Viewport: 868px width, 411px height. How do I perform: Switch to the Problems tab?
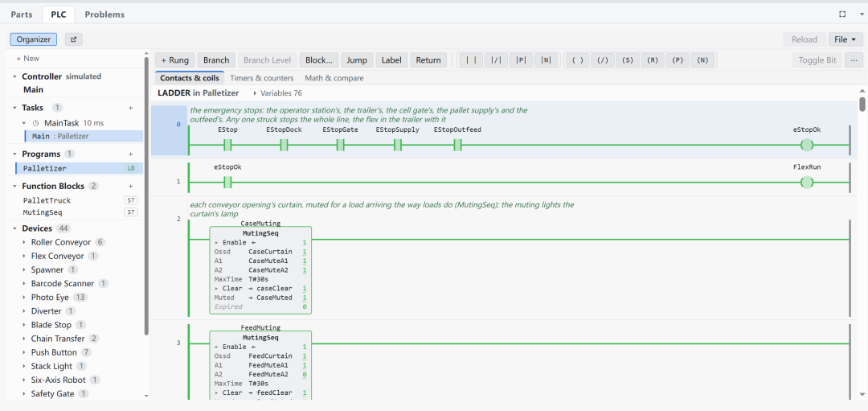pos(104,14)
